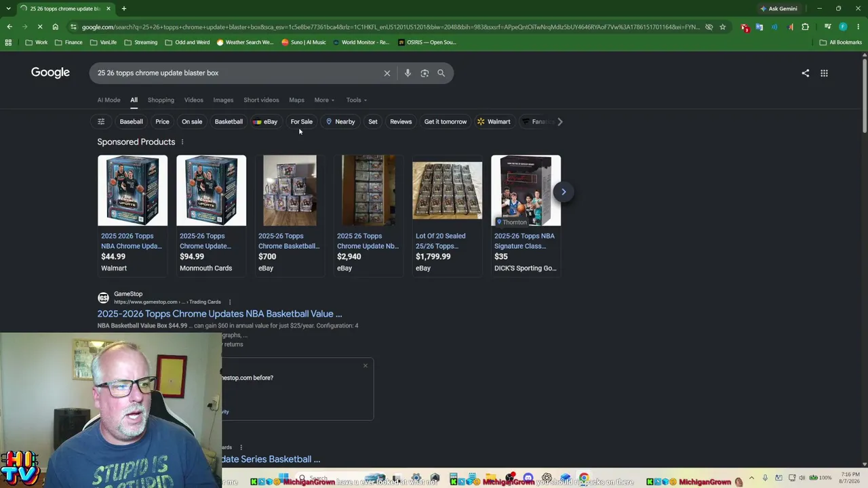Viewport: 868px width, 488px height.
Task: Apply the Get it tomorrow filter chip
Action: point(446,121)
